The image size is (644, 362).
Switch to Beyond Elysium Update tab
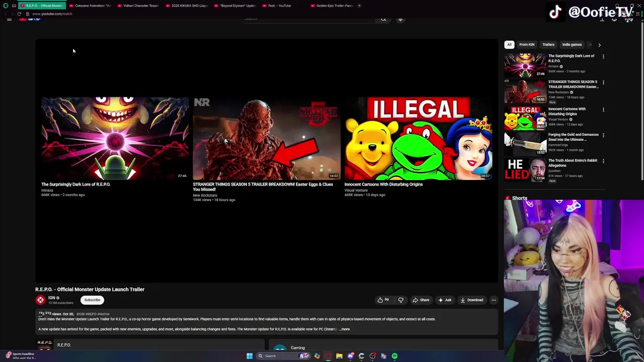pyautogui.click(x=235, y=6)
